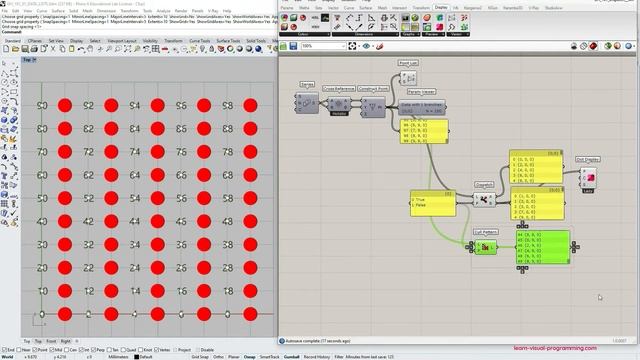Click Cross Reference component on canvas

point(339,104)
